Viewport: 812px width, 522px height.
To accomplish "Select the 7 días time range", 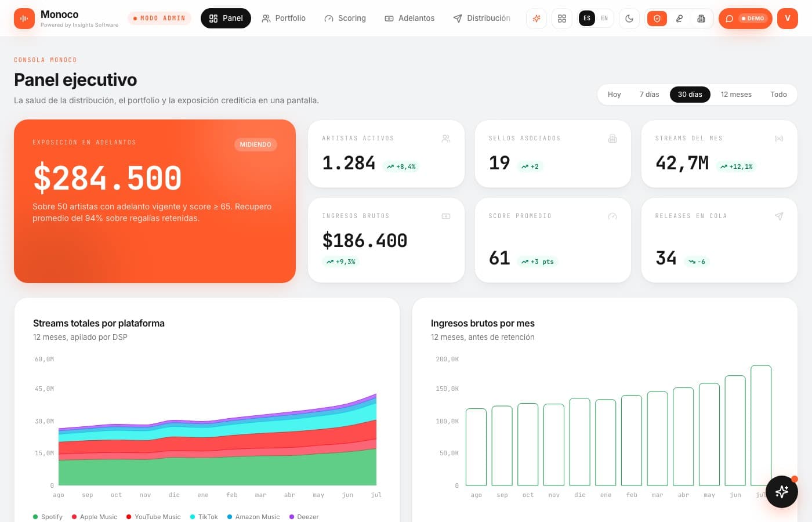I will click(x=650, y=95).
